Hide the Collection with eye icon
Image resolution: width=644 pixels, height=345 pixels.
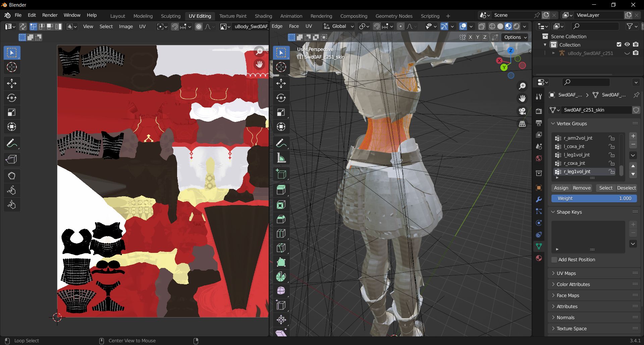point(627,45)
